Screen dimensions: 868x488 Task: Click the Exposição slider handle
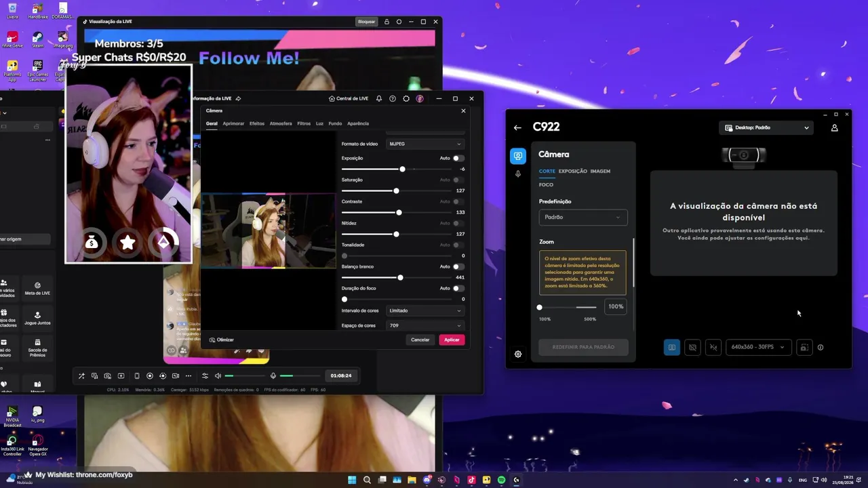point(402,169)
